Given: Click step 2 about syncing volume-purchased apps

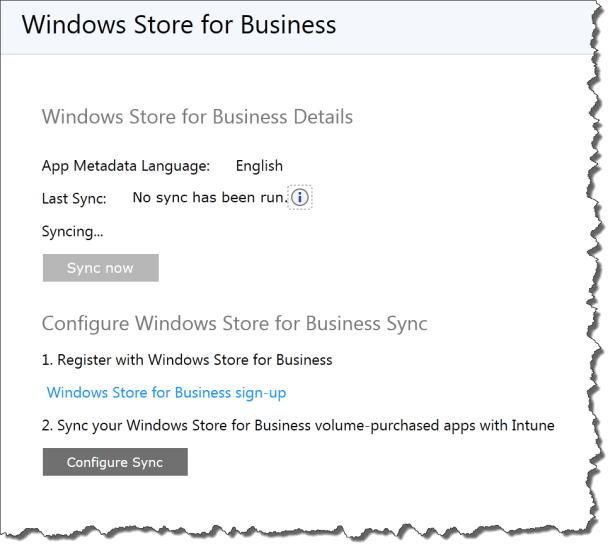Looking at the screenshot, I should tap(298, 426).
